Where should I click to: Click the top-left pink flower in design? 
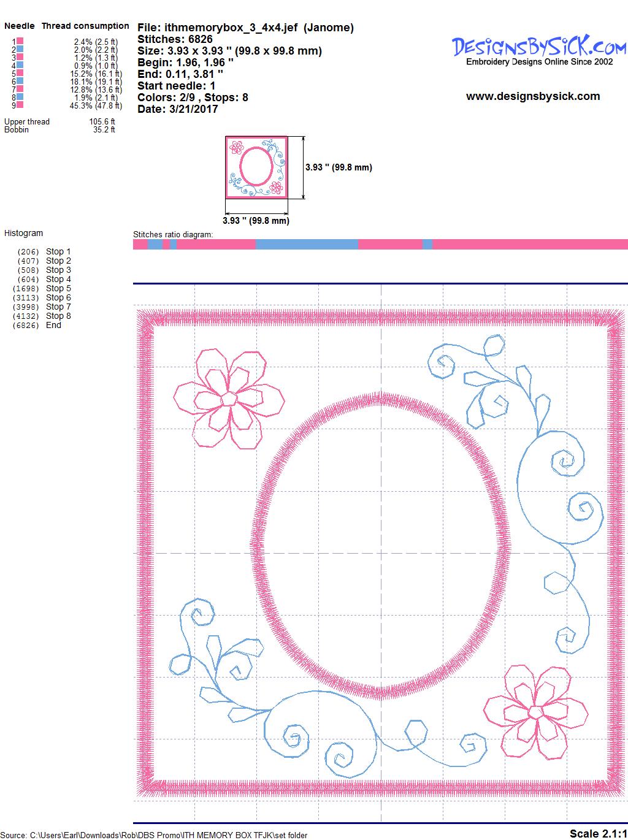[229, 399]
